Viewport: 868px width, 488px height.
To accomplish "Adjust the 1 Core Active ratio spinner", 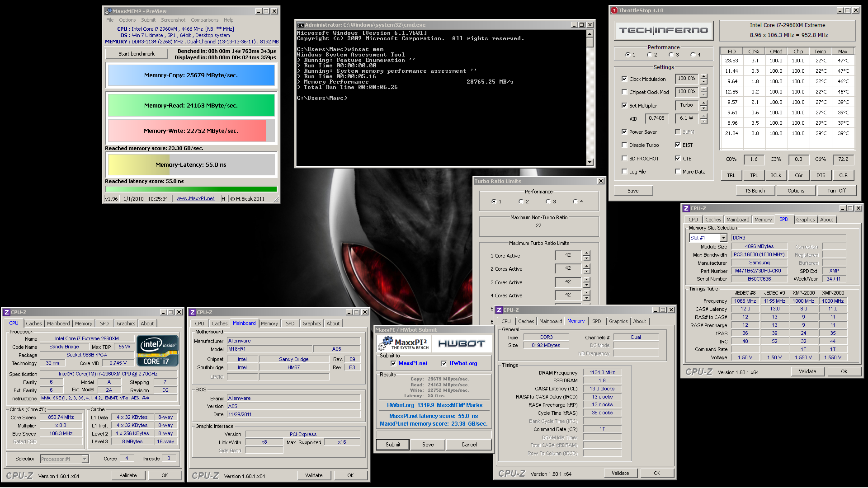I will click(x=586, y=256).
